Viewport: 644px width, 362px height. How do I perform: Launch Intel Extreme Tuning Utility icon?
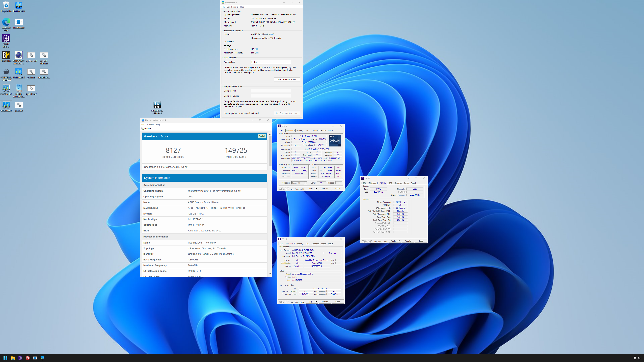(x=19, y=91)
